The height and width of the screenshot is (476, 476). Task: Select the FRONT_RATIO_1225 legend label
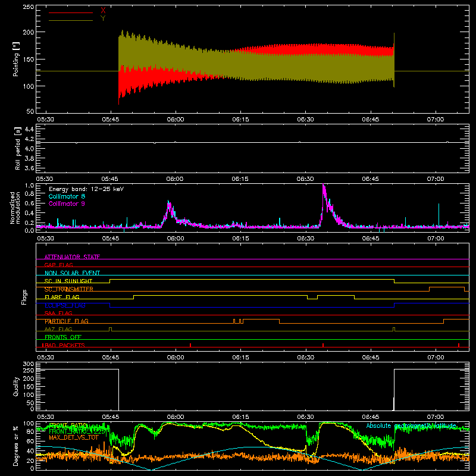[x=77, y=431]
